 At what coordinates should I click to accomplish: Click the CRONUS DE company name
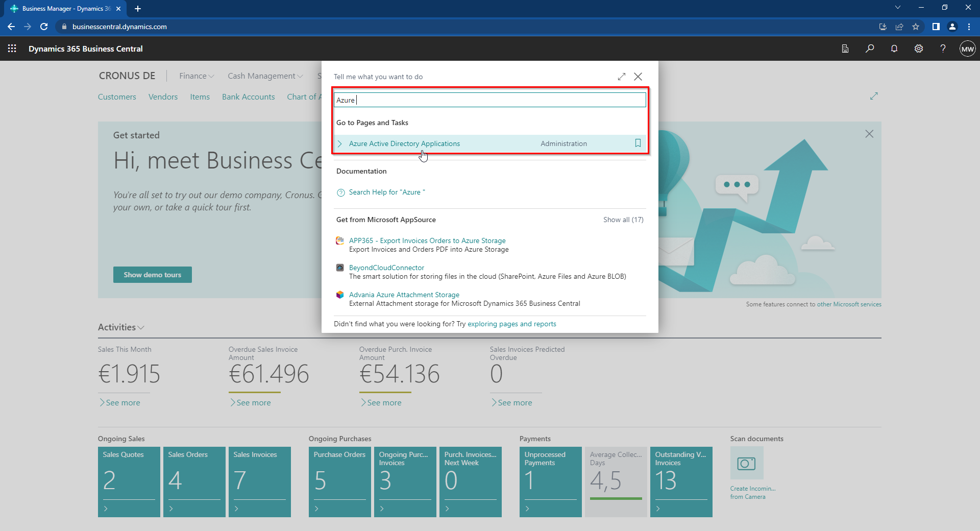(x=127, y=76)
